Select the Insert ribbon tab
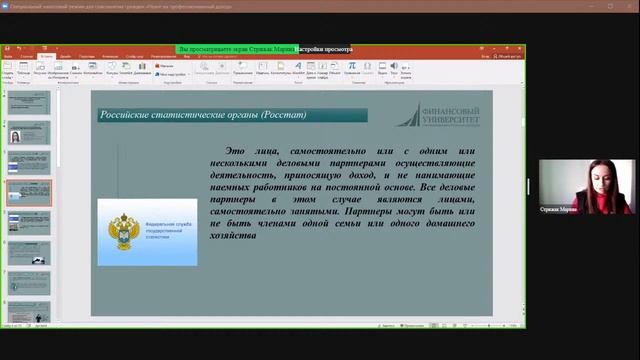The height and width of the screenshot is (360, 640). pos(46,56)
